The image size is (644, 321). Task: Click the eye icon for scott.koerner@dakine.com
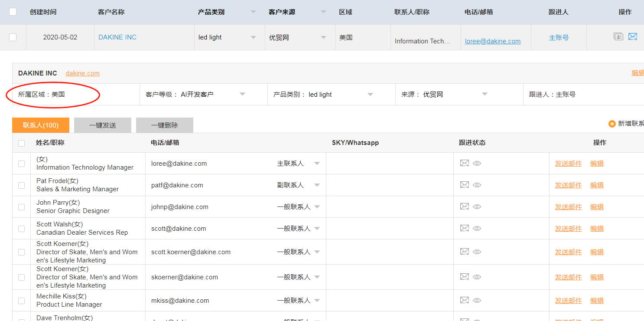point(477,252)
